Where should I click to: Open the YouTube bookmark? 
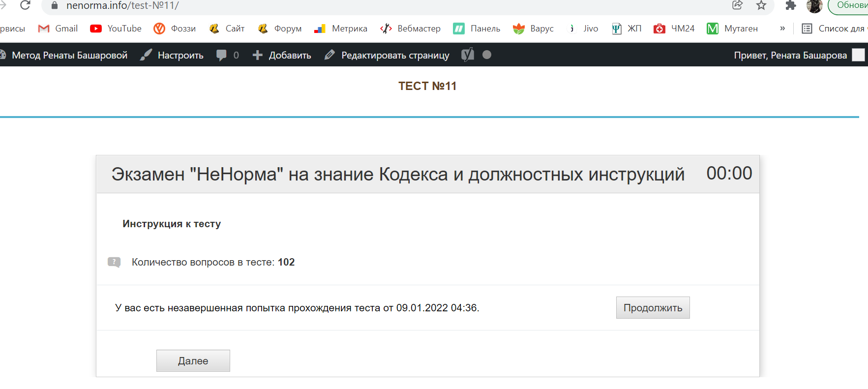click(x=116, y=29)
